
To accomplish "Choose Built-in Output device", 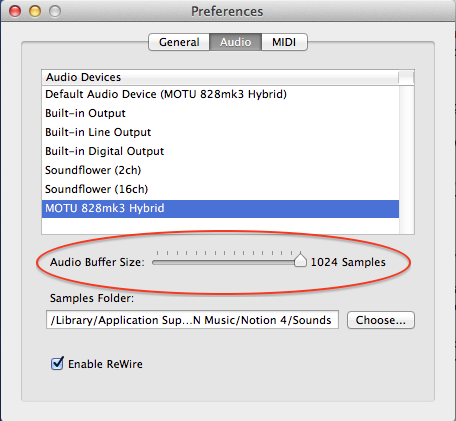I will (220, 113).
